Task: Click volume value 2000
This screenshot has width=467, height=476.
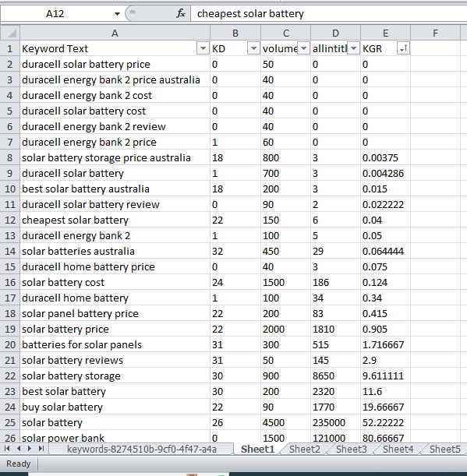Action: coord(285,329)
